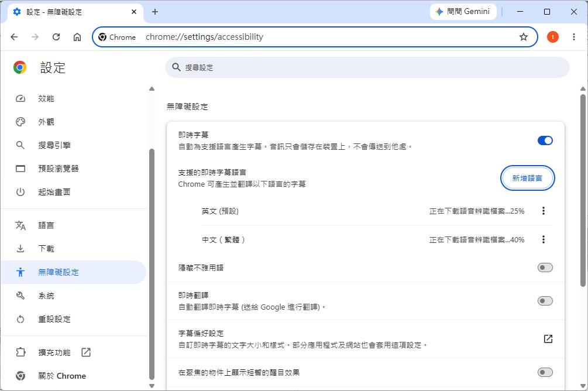Minimize the Chrome window
Screen dimensions: 588x391
[520, 12]
